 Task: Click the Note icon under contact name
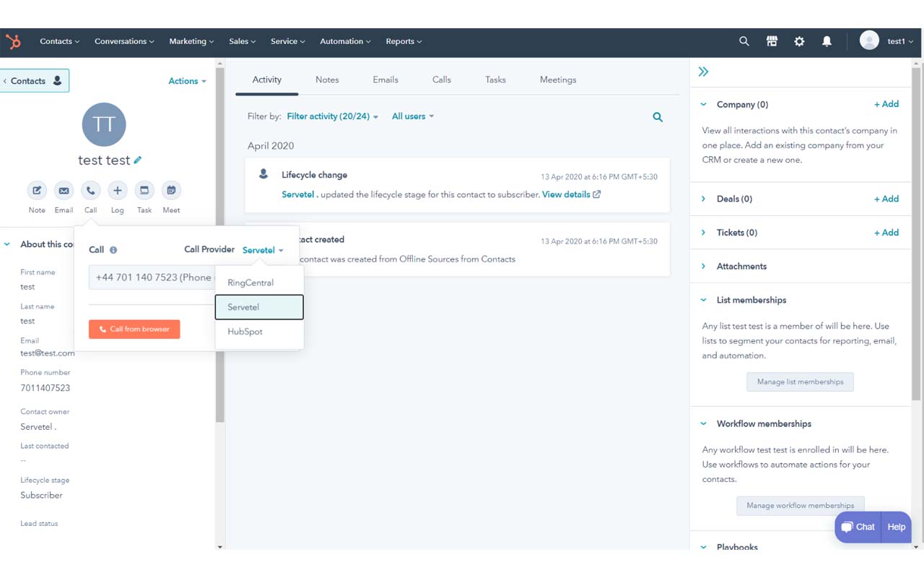[37, 191]
